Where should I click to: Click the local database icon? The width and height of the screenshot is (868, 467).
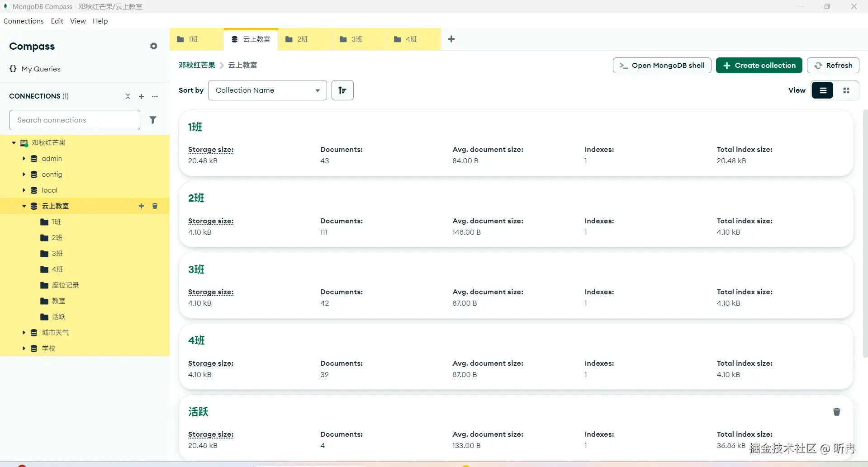tap(34, 190)
